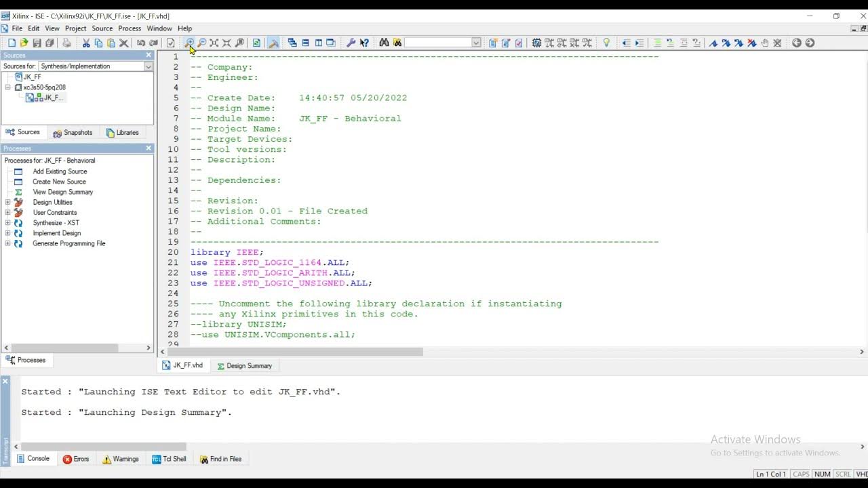The image size is (868, 488).
Task: Expand the Implement Design process
Action: coord(8,233)
